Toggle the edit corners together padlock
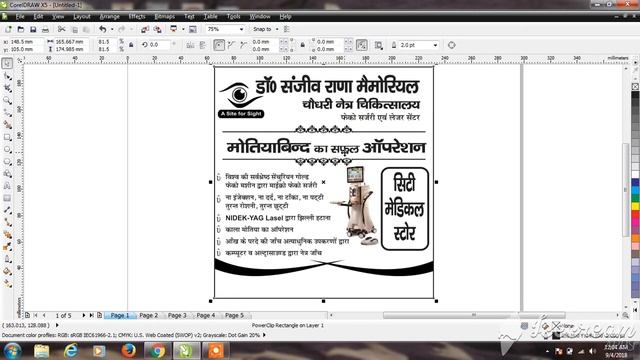 (x=302, y=45)
